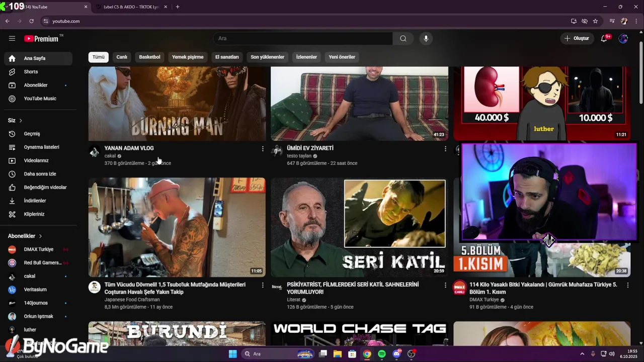Open Red Bull Gamers subscription channel
Image resolution: width=644 pixels, height=362 pixels.
point(38,263)
